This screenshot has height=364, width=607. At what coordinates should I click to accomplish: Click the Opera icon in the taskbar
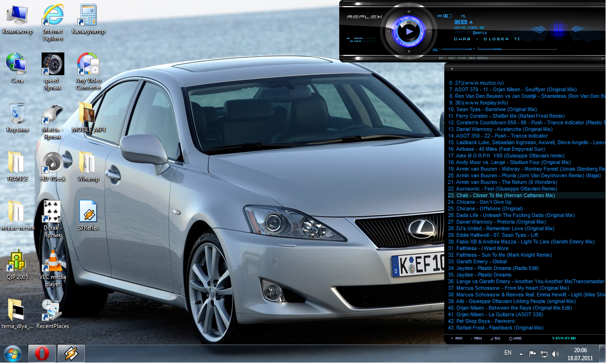coord(42,354)
